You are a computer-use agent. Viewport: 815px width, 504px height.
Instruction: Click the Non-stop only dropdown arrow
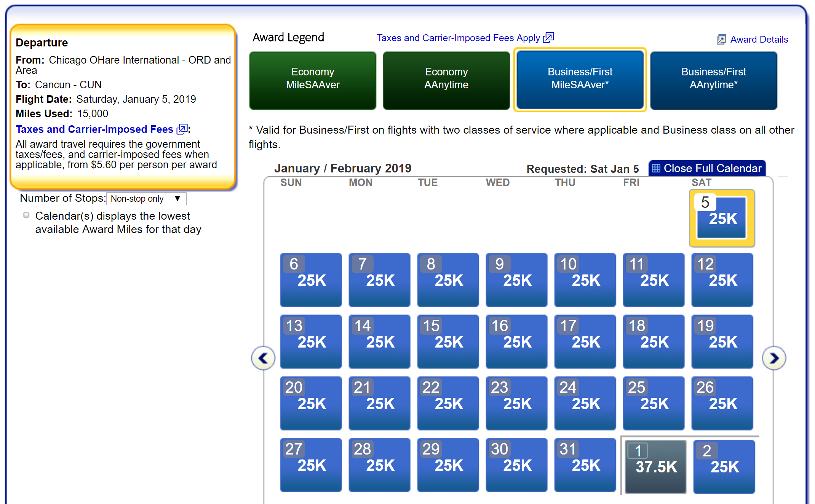177,199
